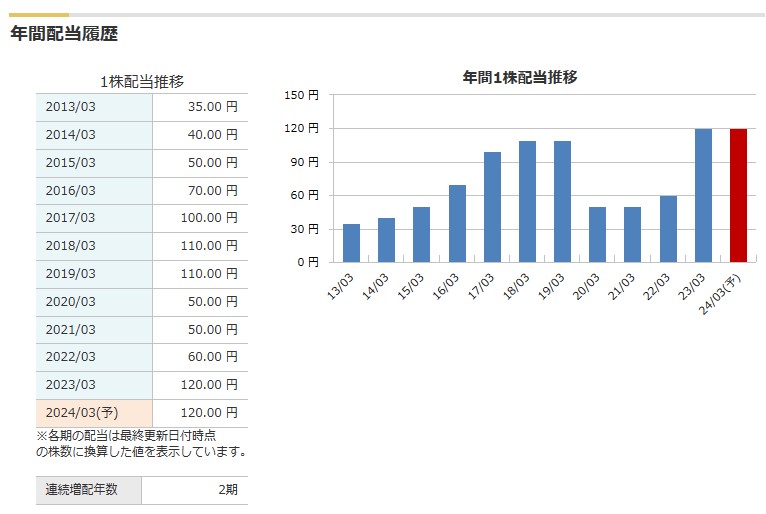The image size is (766, 514).
Task: Select the 2022/03 row label
Action: [70, 357]
